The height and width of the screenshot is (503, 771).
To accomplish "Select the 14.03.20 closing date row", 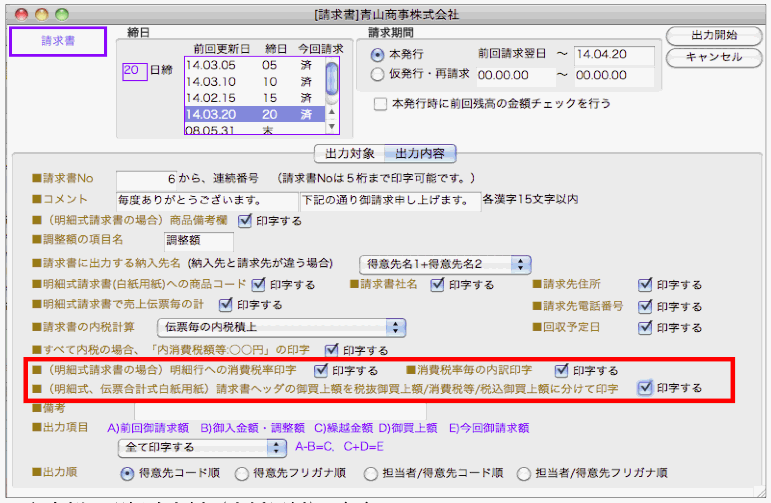I will [255, 114].
